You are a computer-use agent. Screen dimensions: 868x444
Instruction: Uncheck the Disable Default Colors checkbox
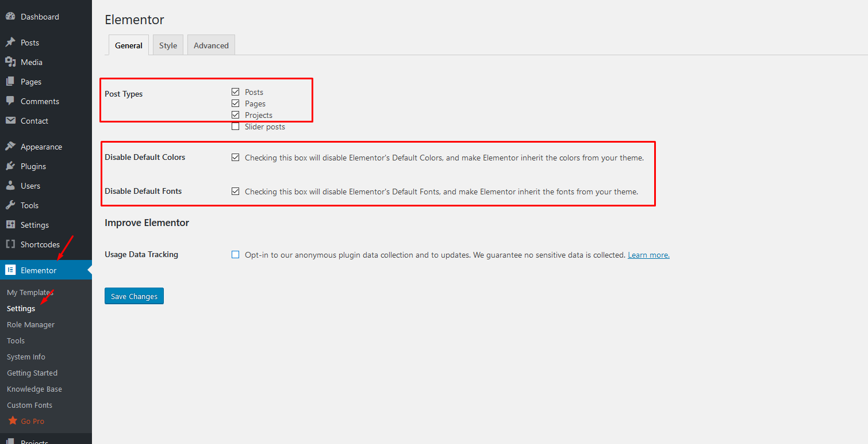pos(235,158)
